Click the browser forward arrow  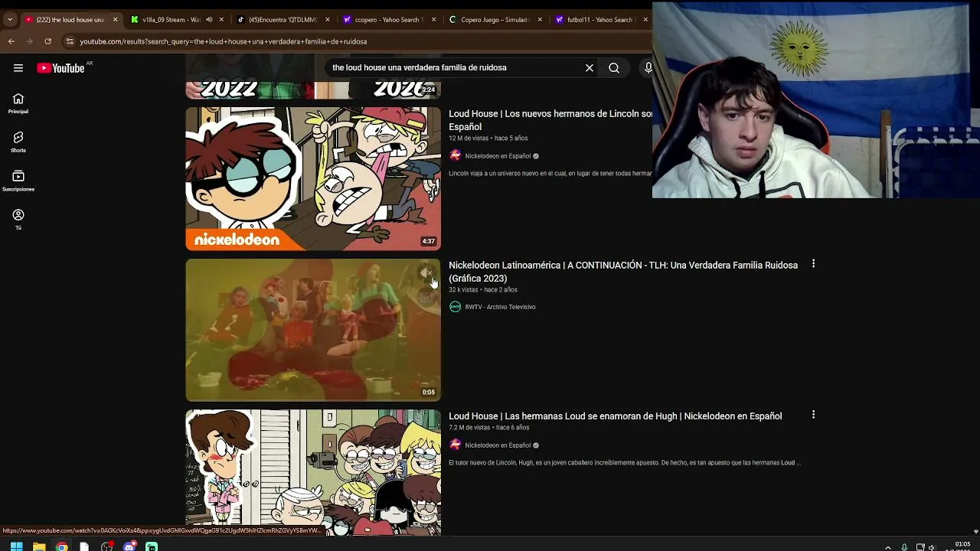point(29,41)
